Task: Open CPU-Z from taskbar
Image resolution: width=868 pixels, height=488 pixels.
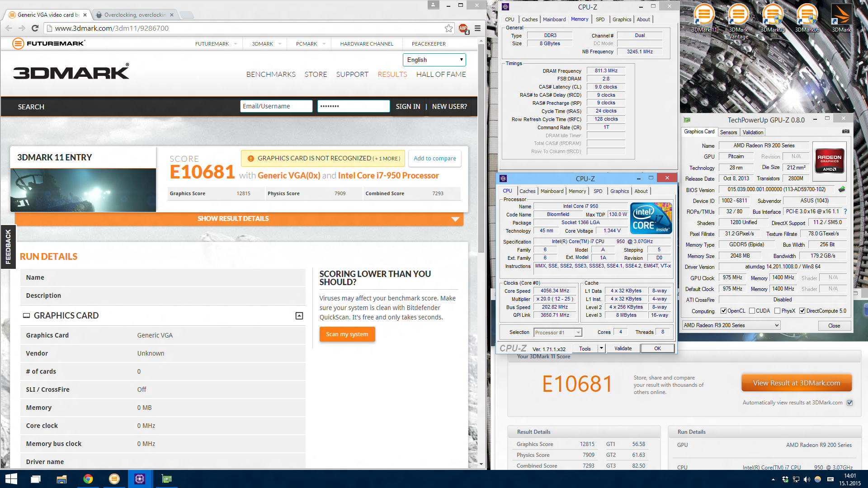Action: (x=140, y=479)
